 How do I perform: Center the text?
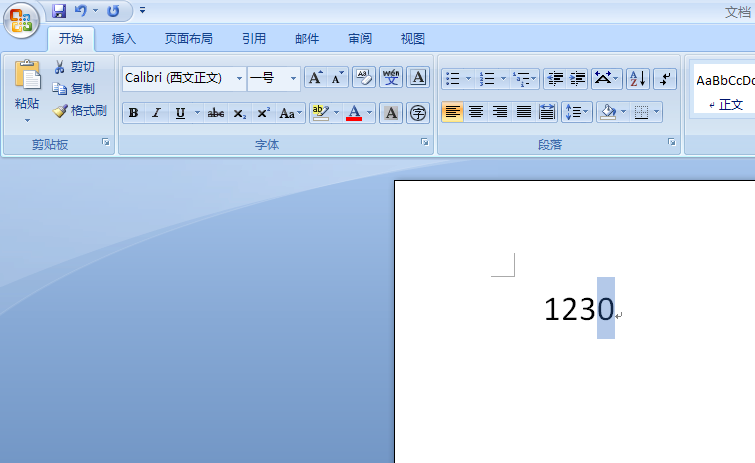[x=476, y=113]
